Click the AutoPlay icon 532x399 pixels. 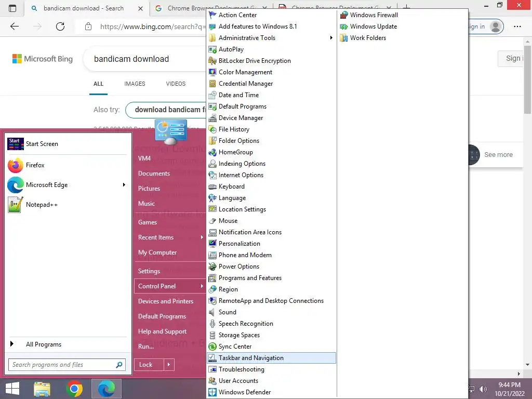pyautogui.click(x=212, y=49)
